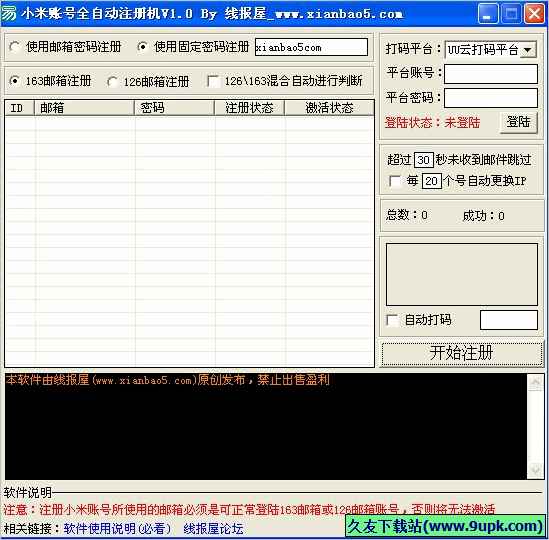Select 使用邮箱密码注册 radio option
Screen dimensions: 549x540
(65, 47)
